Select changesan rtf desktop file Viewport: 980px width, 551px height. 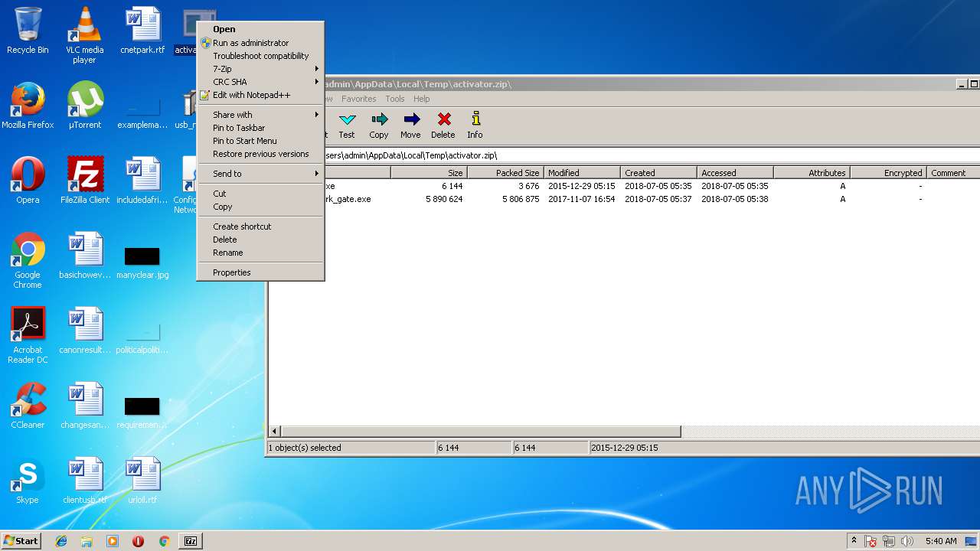tap(85, 406)
